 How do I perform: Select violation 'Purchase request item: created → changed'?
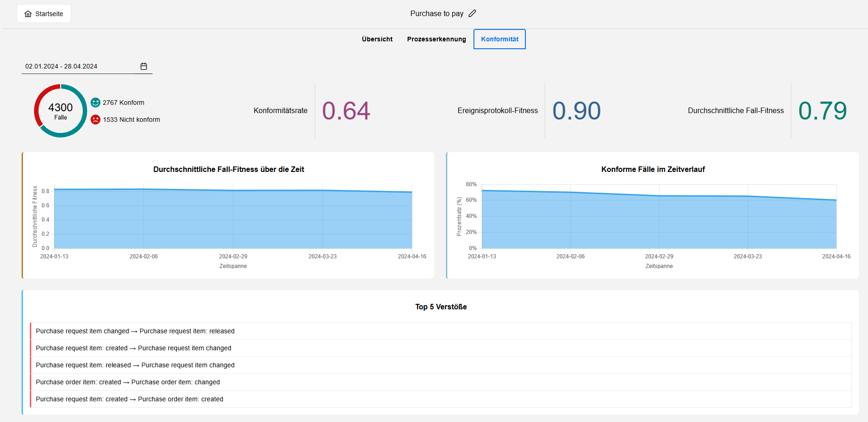click(134, 348)
